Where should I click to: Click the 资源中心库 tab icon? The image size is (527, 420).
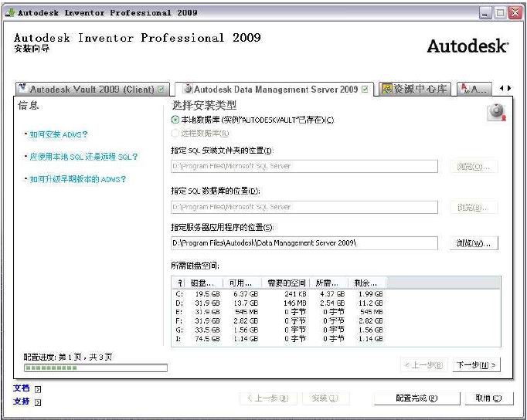(387, 89)
